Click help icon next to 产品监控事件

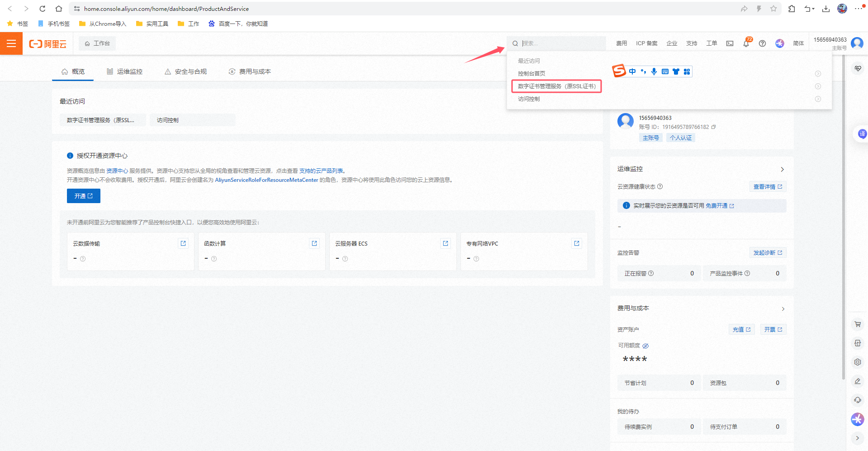click(x=747, y=273)
